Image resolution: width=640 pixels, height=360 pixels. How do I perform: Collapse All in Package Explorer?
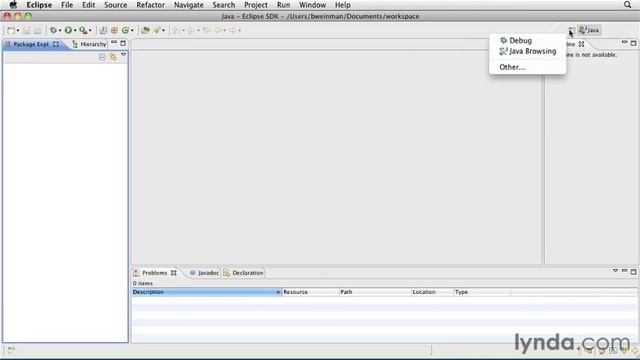[102, 57]
